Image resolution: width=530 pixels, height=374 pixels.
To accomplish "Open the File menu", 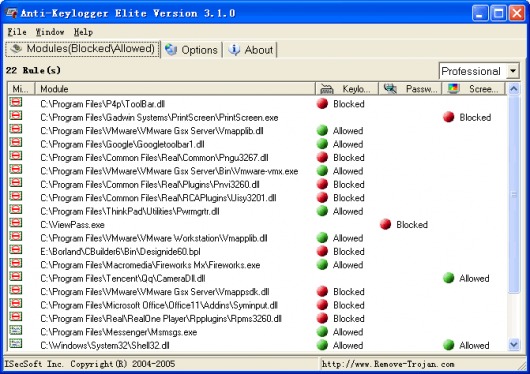I will (17, 32).
